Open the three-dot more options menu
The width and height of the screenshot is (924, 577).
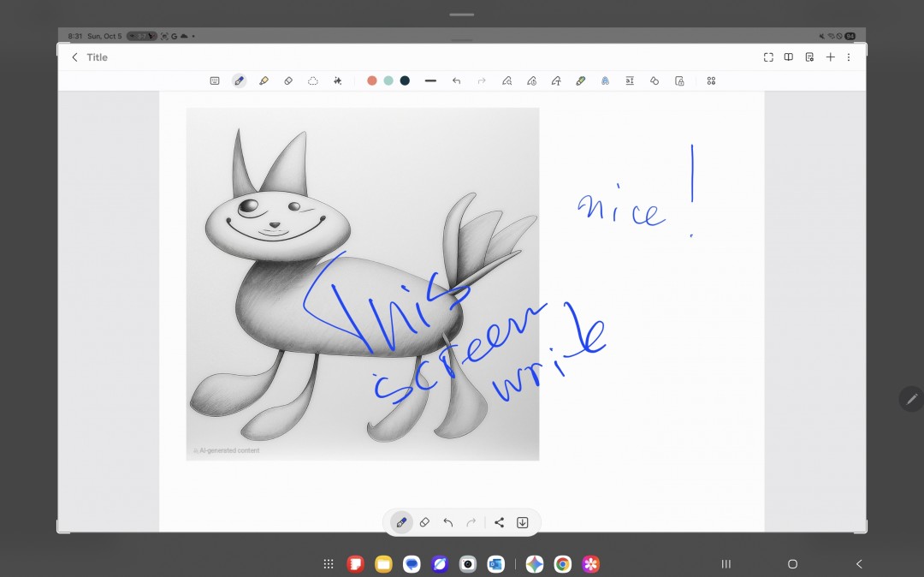[x=849, y=57]
